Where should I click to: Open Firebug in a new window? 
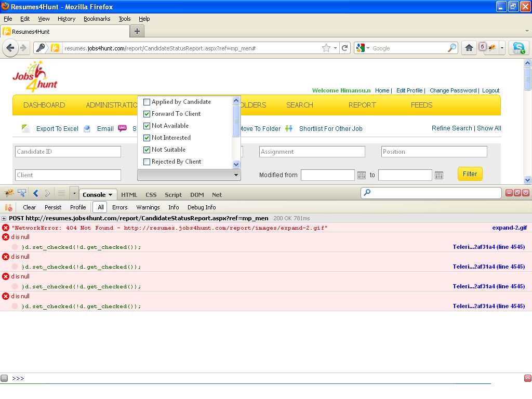point(517,193)
